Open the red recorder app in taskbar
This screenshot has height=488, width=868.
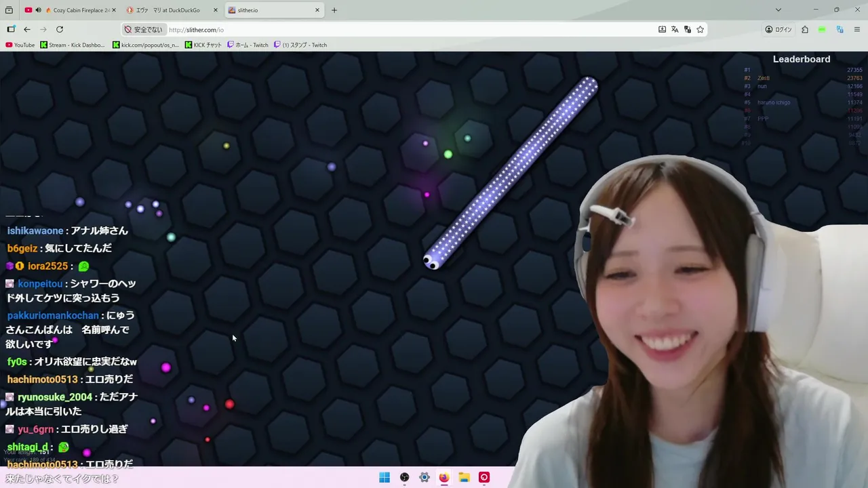coord(484,477)
